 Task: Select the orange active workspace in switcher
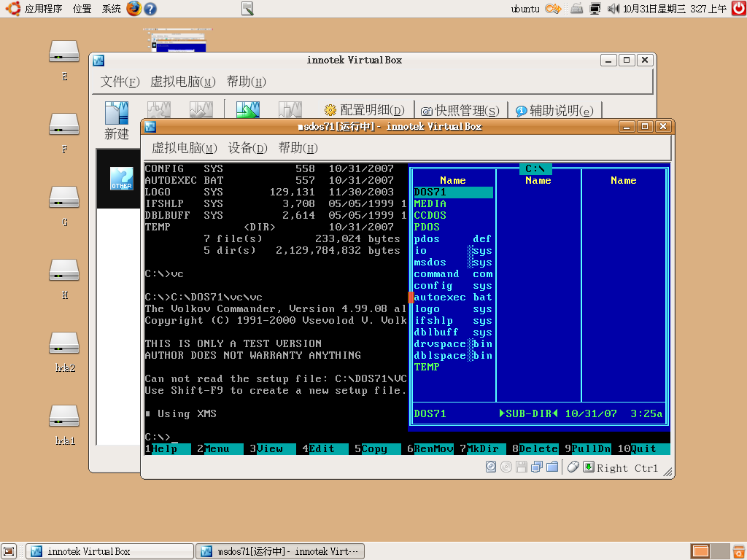pos(700,551)
